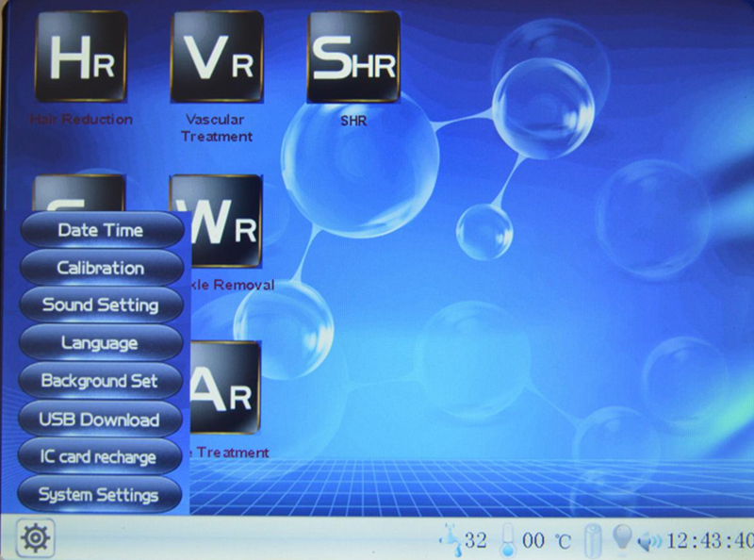Choose Calibration from the settings menu

point(101,268)
